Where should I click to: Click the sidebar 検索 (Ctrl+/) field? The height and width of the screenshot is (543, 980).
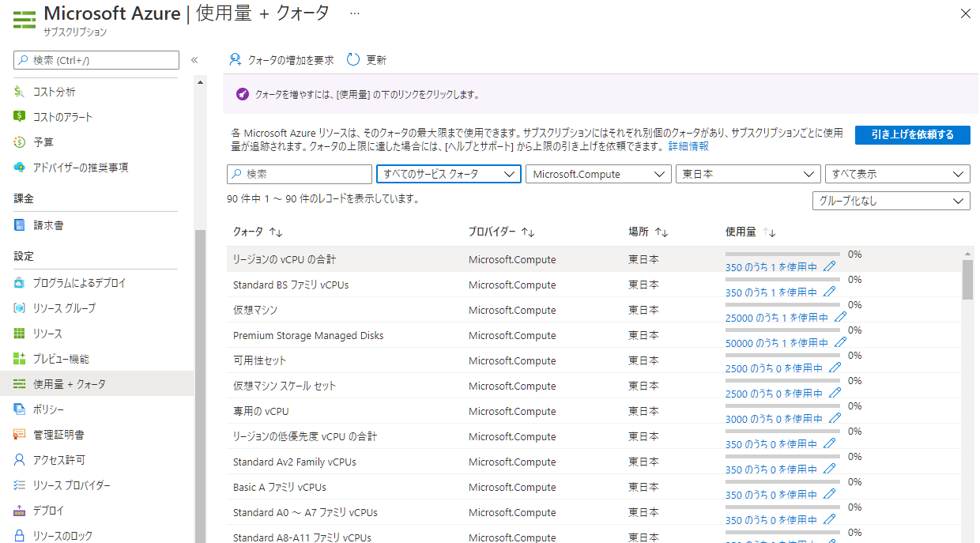pos(96,60)
